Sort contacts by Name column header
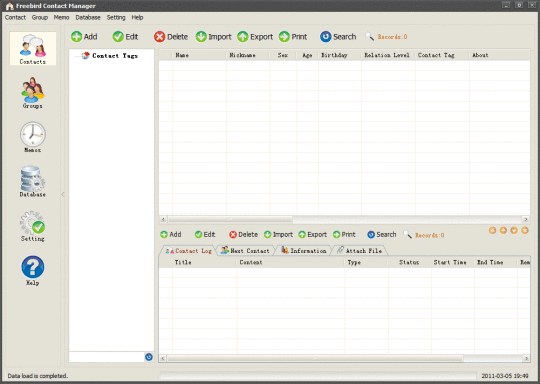Viewport: 540px width, 384px height. point(199,55)
